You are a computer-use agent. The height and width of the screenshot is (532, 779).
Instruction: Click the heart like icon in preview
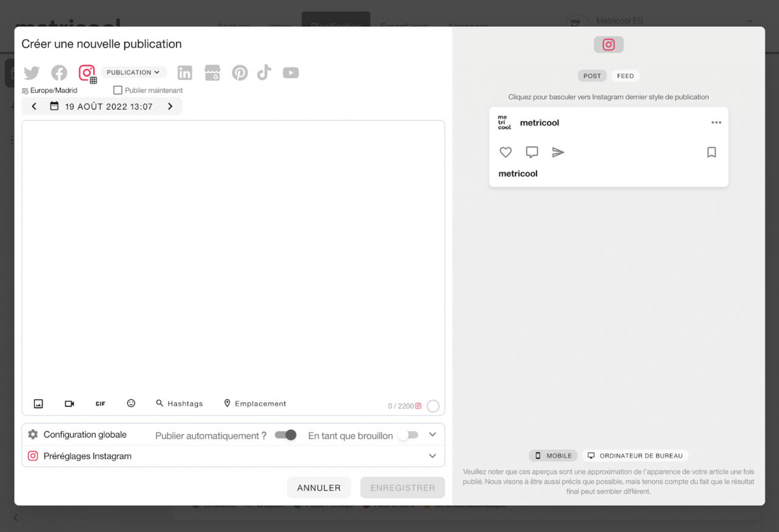click(x=506, y=152)
